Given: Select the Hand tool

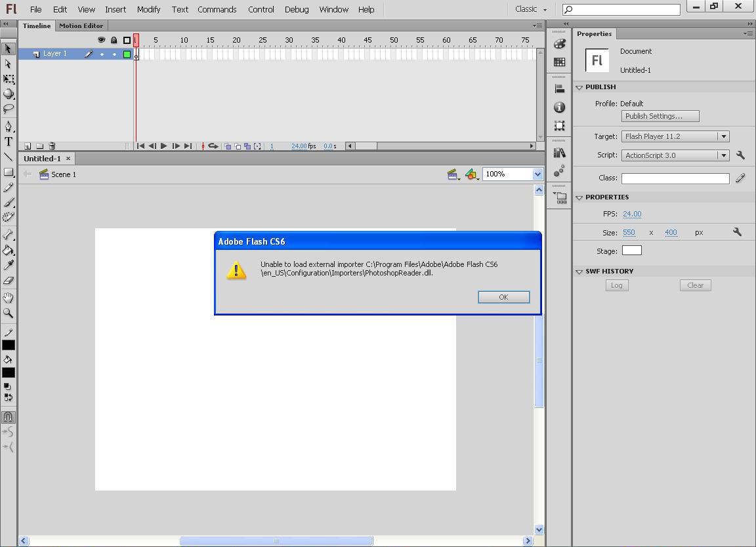Looking at the screenshot, I should click(x=9, y=298).
